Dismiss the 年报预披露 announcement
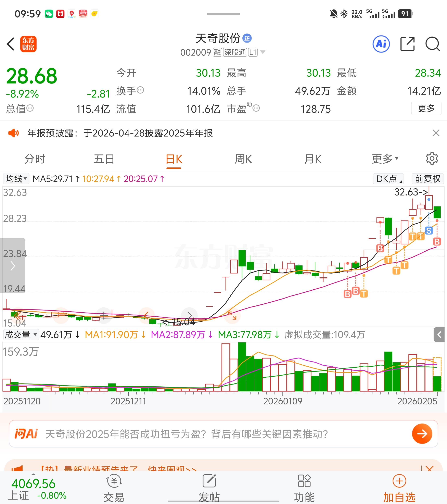Screen dimensions: 447x504 [436, 133]
